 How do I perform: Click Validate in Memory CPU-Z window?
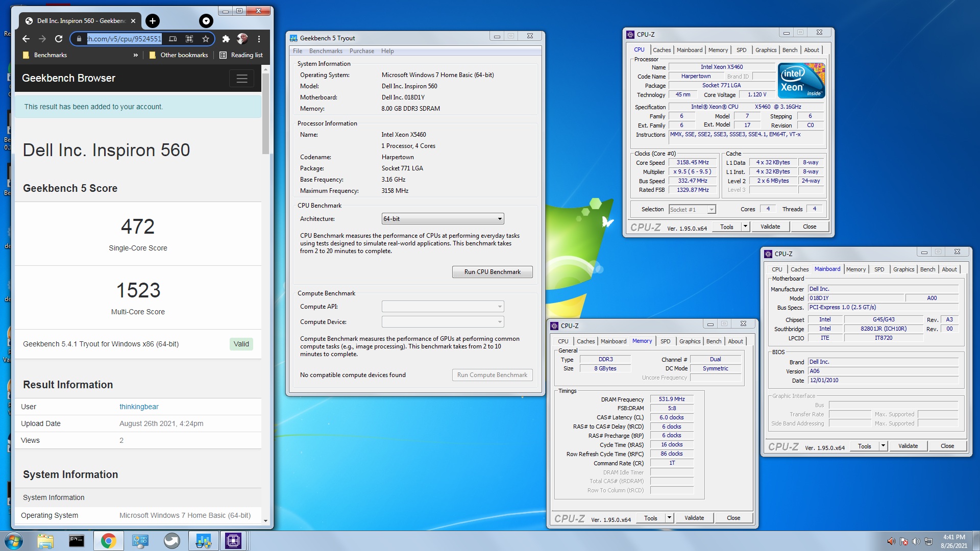pos(694,518)
